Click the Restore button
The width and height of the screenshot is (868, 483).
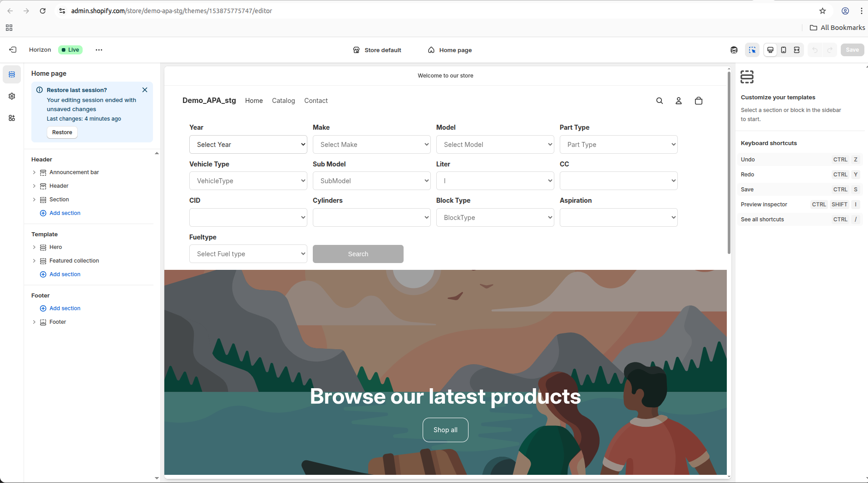62,132
